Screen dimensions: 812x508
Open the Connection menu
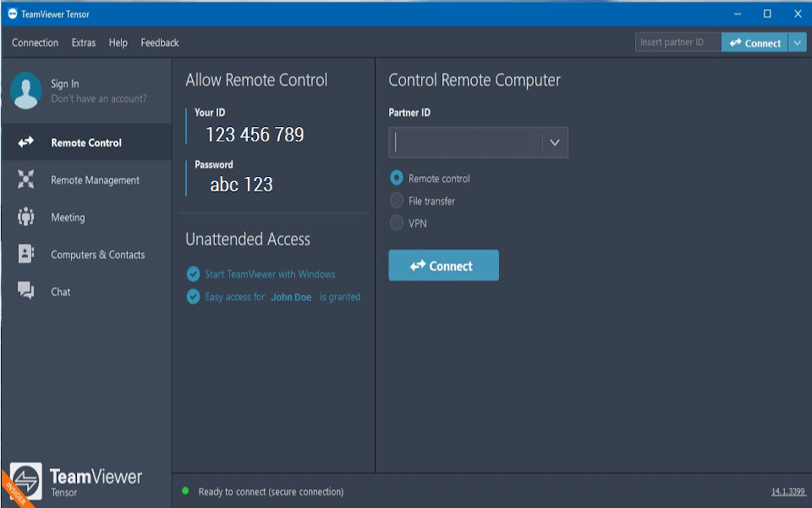36,43
